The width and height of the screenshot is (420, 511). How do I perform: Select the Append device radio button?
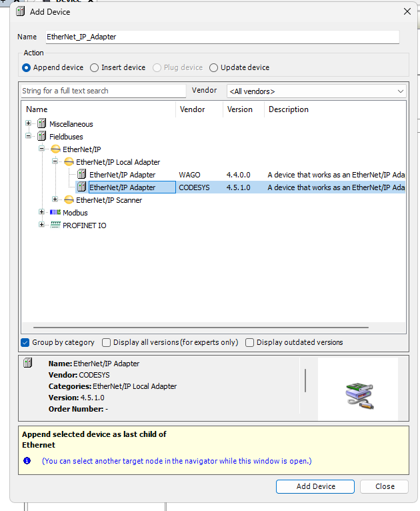point(26,68)
